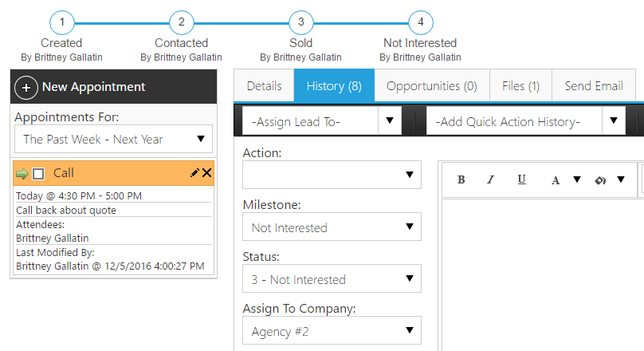644x351 pixels.
Task: Click the pencil edit icon on Call appointment
Action: [195, 173]
